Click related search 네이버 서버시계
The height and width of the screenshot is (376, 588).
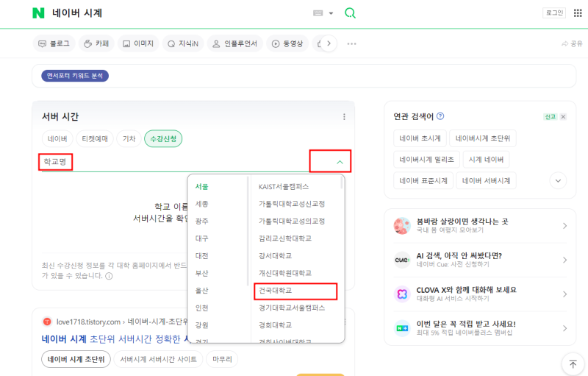point(486,181)
